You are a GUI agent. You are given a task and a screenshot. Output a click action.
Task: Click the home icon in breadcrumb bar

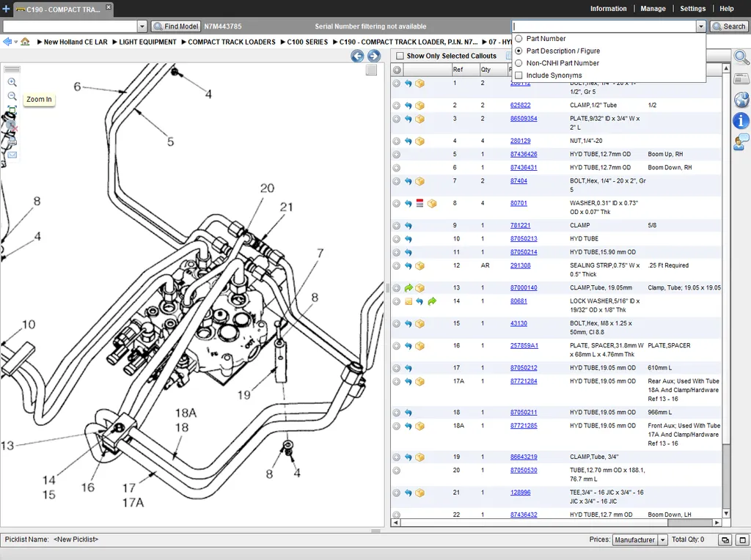26,42
